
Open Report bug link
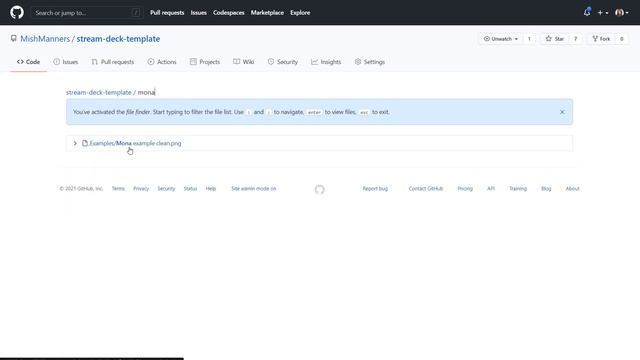coord(375,189)
